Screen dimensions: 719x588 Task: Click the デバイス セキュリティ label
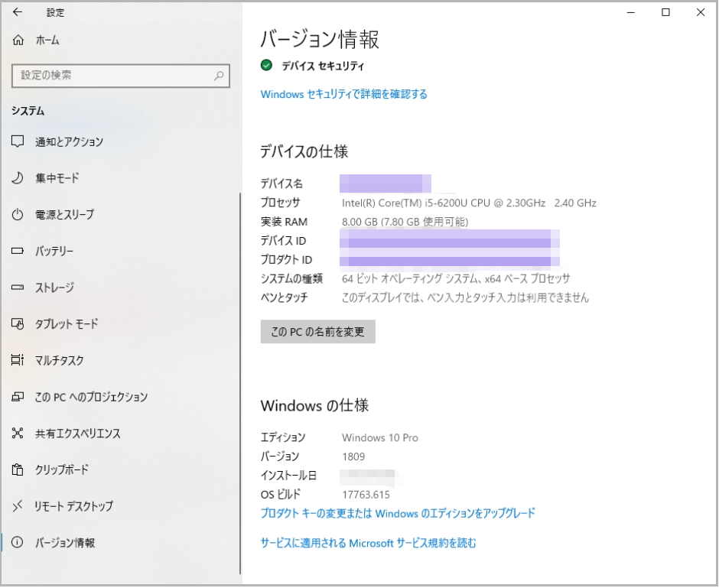pyautogui.click(x=323, y=66)
